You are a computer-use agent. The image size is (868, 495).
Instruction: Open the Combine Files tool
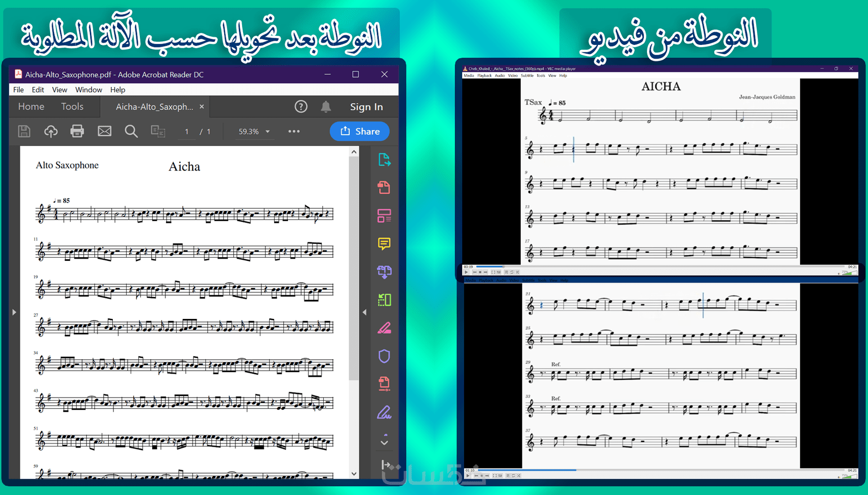[384, 271]
